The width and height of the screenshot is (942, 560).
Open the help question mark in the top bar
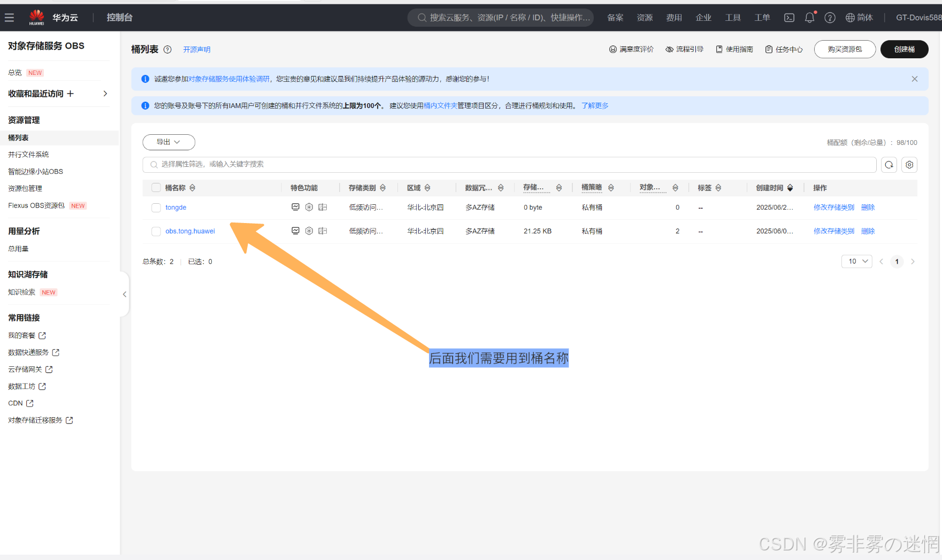830,18
